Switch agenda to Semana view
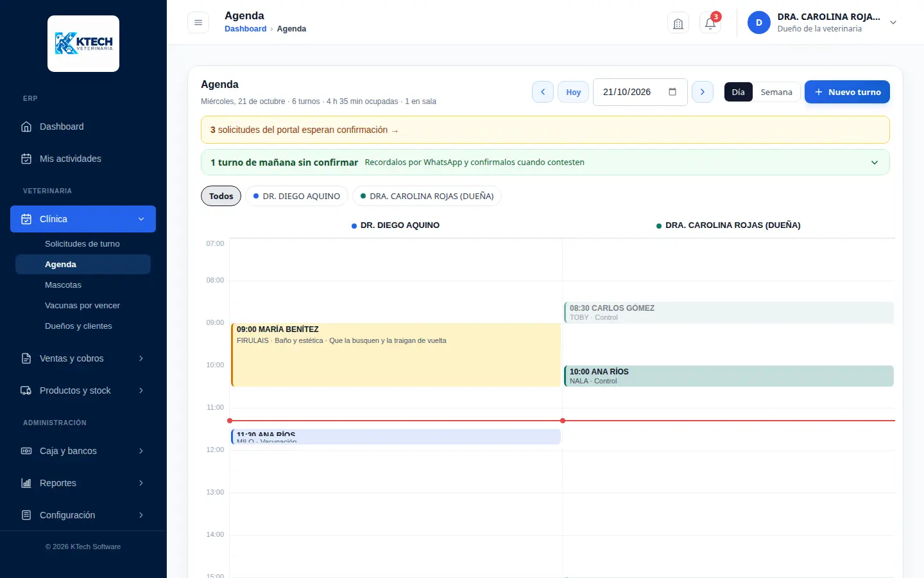Screen dimensions: 924x578 coord(776,92)
